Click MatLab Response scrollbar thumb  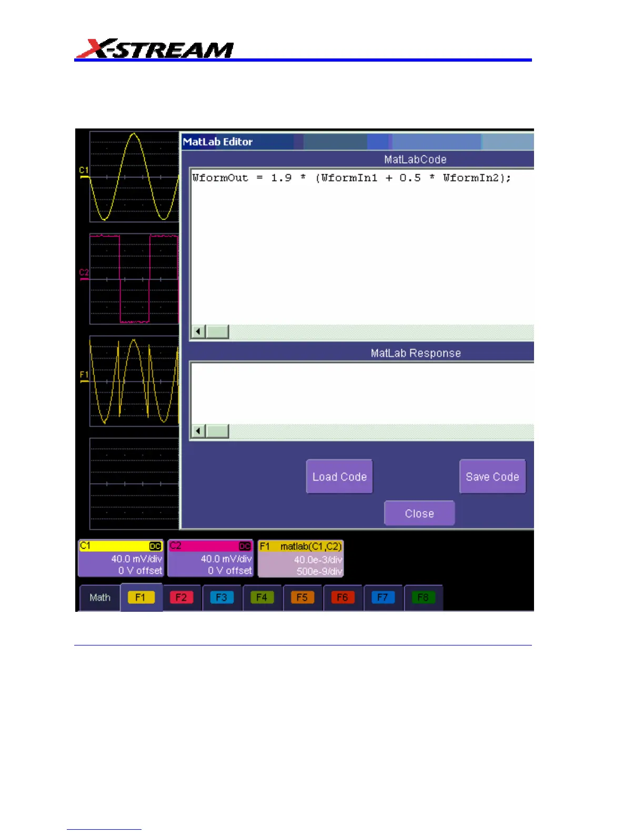pyautogui.click(x=217, y=431)
